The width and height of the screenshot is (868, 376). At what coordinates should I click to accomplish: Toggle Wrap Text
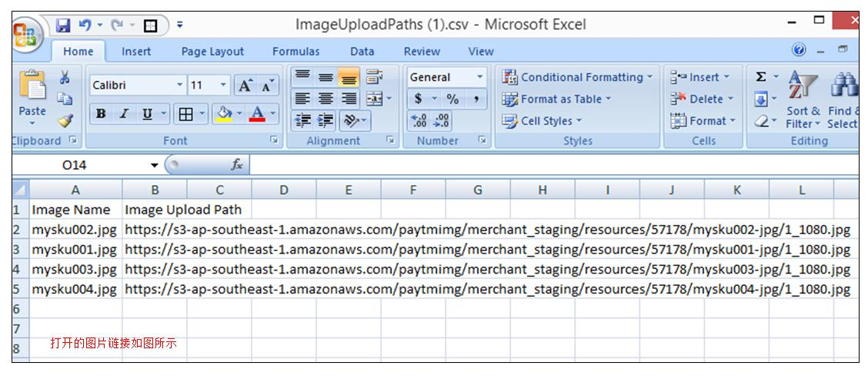pyautogui.click(x=375, y=77)
